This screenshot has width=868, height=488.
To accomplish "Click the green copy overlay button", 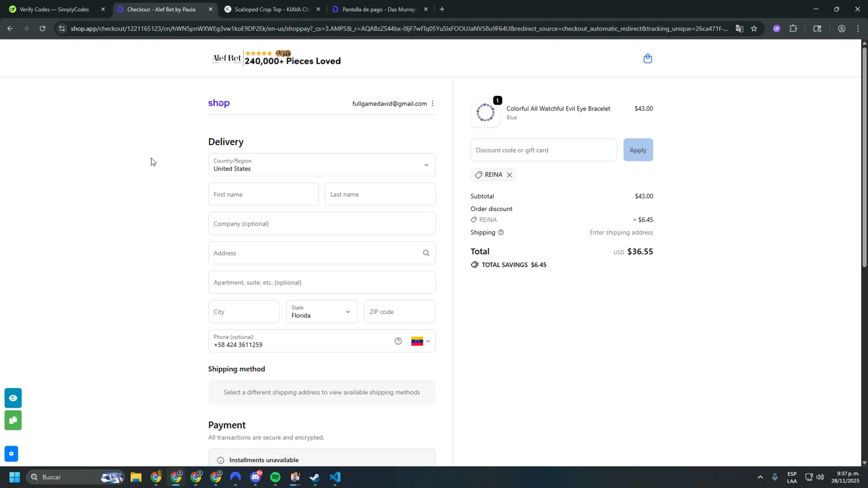I will point(13,420).
